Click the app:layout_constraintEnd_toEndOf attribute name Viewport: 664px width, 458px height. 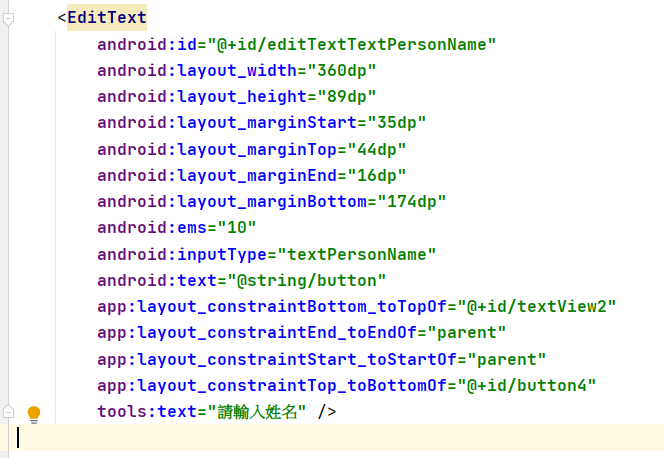pyautogui.click(x=257, y=333)
